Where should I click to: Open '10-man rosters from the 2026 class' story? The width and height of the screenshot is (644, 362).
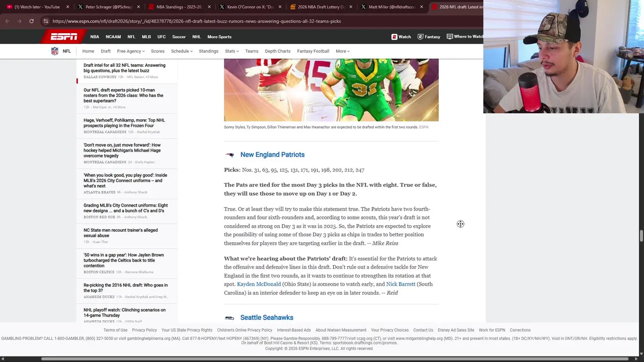click(123, 96)
